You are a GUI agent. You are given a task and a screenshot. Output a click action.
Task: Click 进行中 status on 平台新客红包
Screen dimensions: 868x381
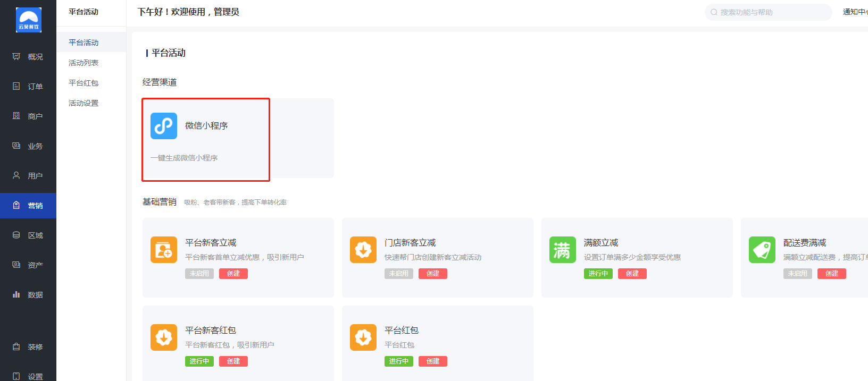(x=199, y=361)
